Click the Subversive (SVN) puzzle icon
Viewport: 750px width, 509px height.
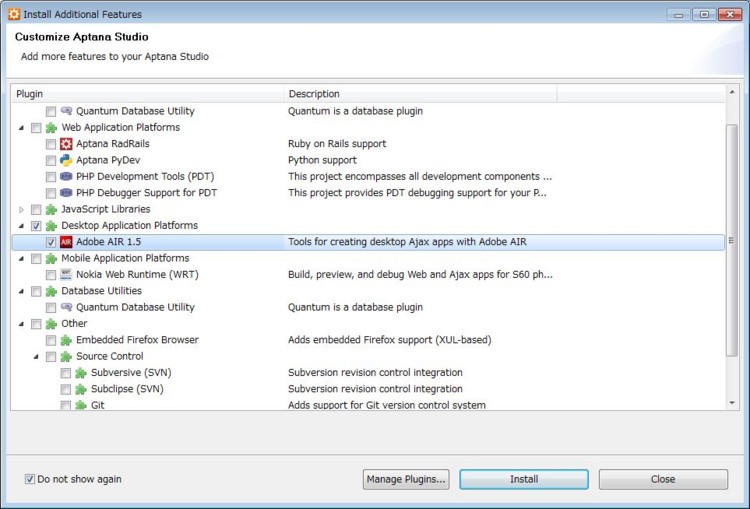click(81, 373)
